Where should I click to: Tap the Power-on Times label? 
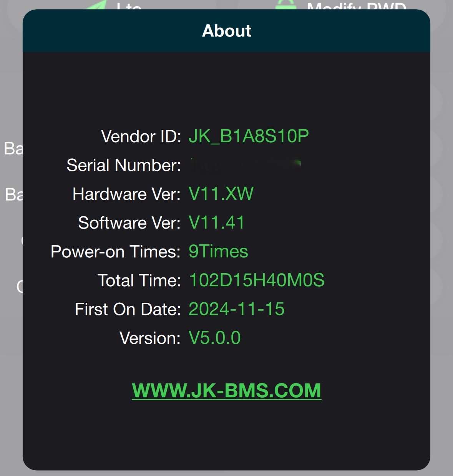[x=115, y=252]
